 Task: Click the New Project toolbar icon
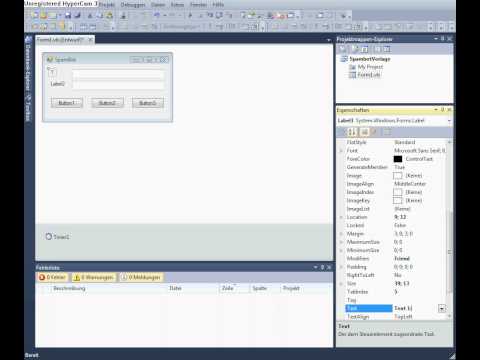point(35,15)
